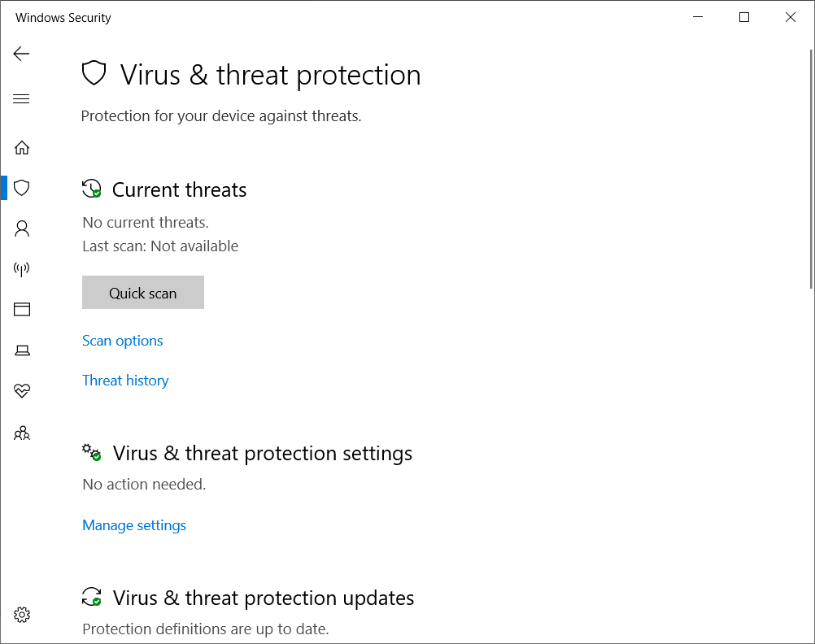Open Device security laptop icon
815x644 pixels.
click(22, 350)
